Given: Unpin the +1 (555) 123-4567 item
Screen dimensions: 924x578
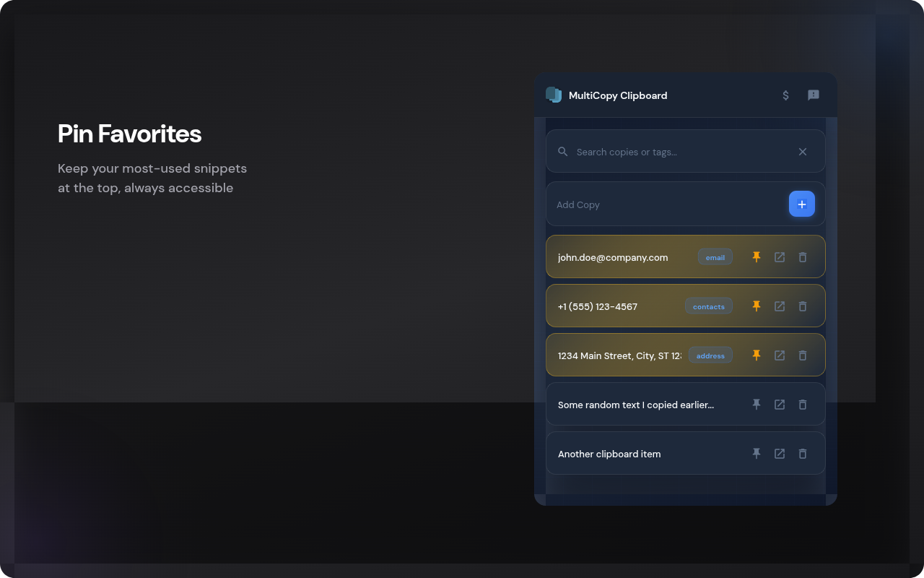Looking at the screenshot, I should click(757, 306).
